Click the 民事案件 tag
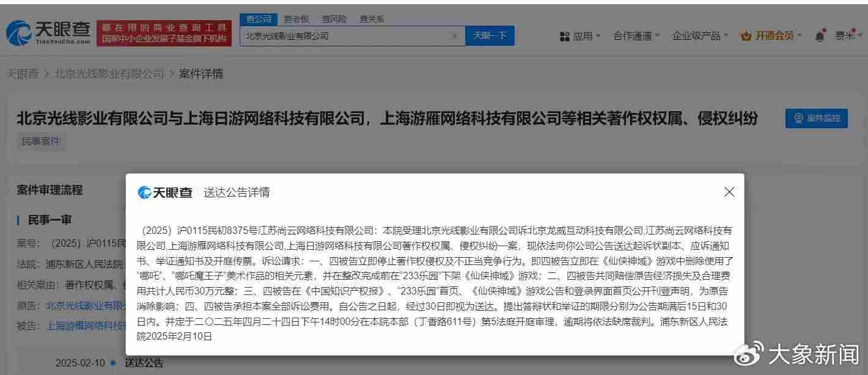 (42, 142)
